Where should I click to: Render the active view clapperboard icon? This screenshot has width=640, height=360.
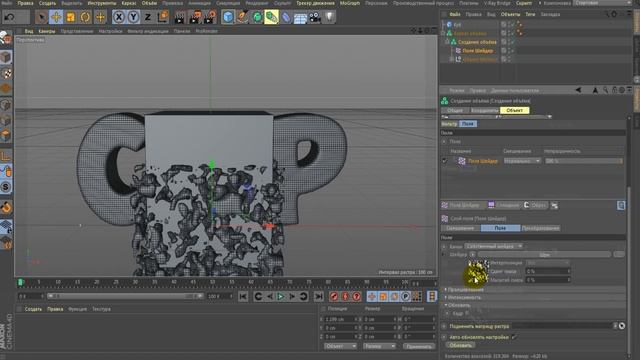pyautogui.click(x=180, y=17)
